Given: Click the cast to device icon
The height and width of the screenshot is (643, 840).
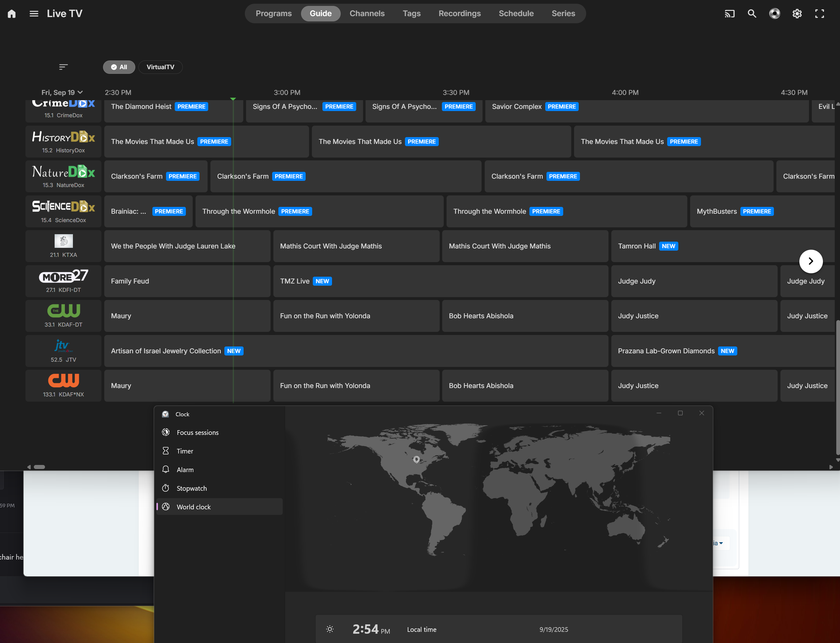Looking at the screenshot, I should [729, 14].
